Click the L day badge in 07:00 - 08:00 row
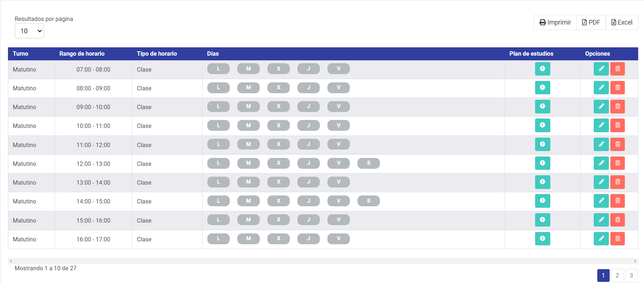The image size is (644, 284). pos(219,69)
